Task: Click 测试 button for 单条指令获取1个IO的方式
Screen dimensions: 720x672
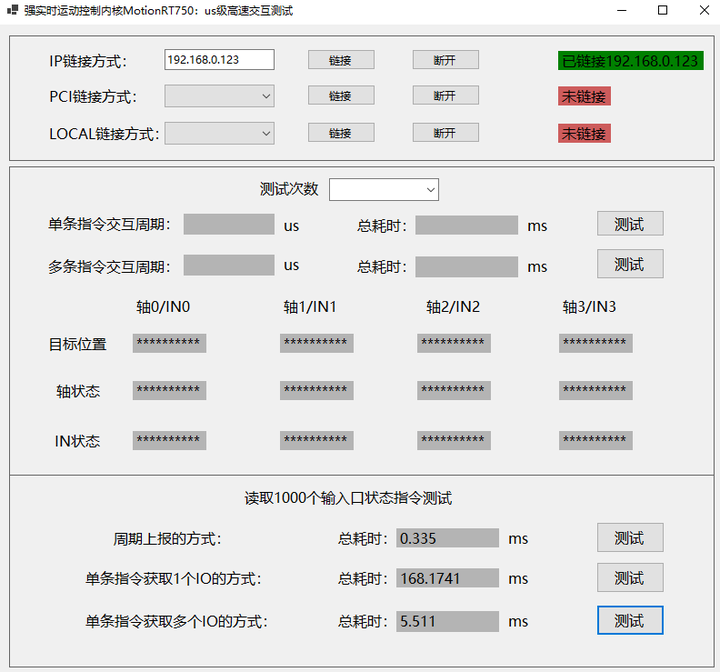Action: pyautogui.click(x=630, y=577)
